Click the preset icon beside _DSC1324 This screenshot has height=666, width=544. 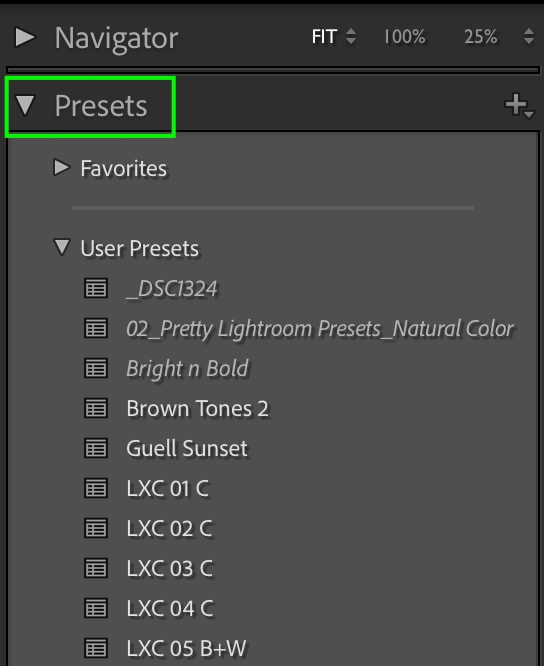coord(96,288)
